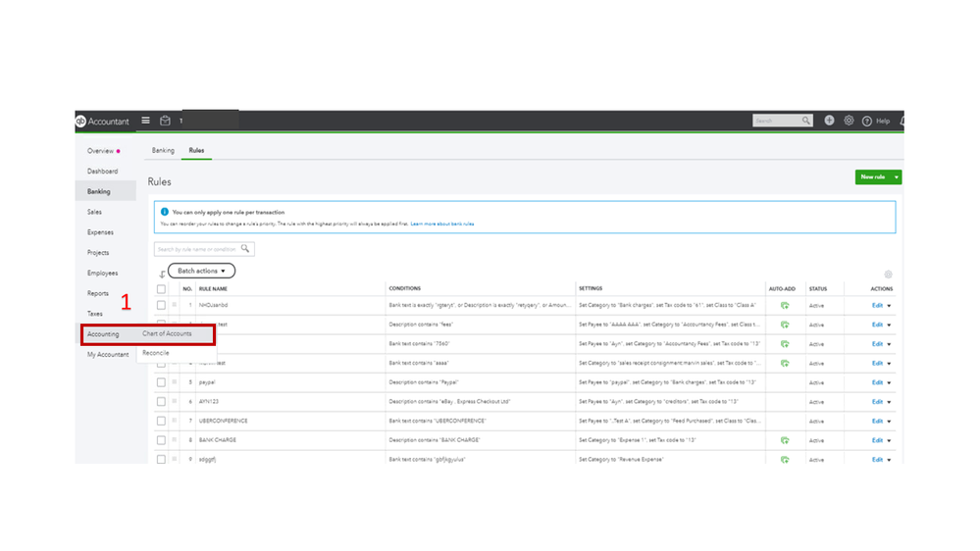Open My Accountant in the sidebar

108,355
